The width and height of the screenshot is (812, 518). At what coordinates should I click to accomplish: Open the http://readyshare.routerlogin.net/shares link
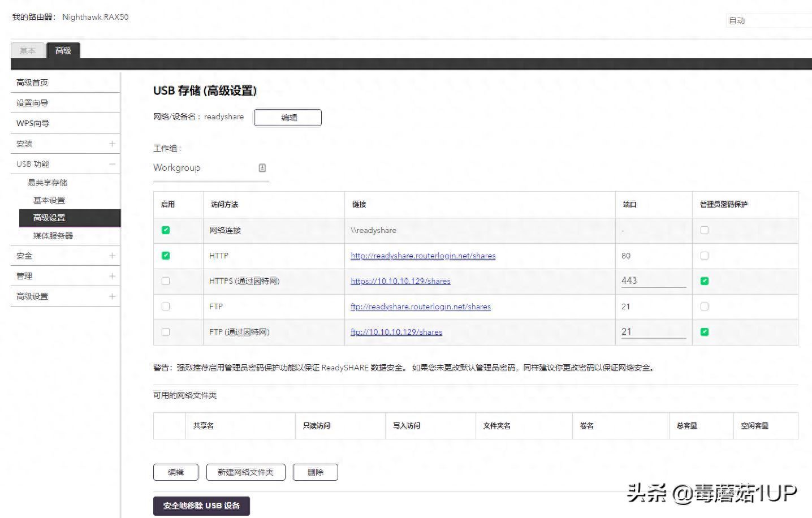(423, 256)
